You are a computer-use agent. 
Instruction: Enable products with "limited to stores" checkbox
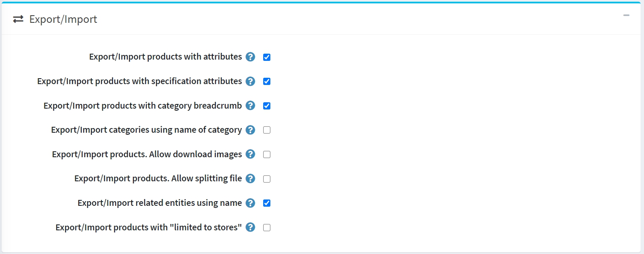click(267, 228)
